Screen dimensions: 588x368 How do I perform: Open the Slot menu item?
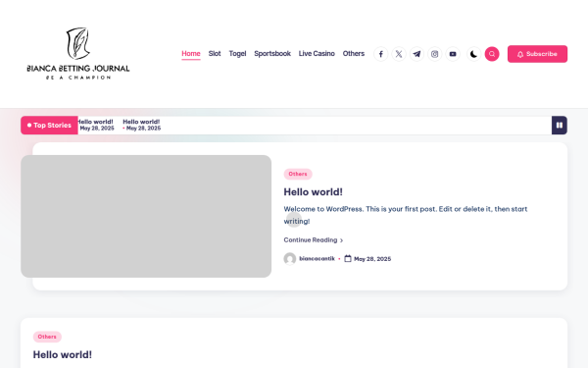215,54
